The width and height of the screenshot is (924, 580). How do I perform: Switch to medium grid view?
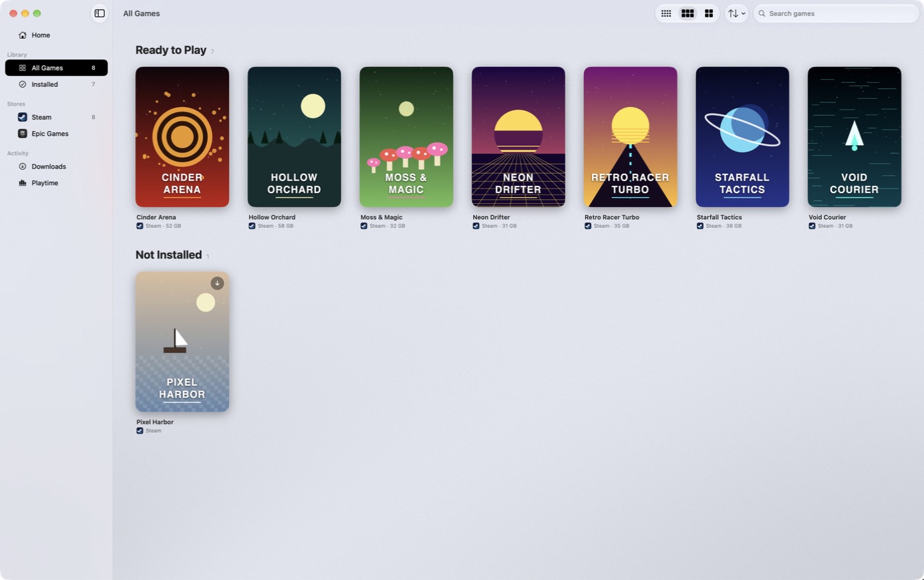(687, 13)
